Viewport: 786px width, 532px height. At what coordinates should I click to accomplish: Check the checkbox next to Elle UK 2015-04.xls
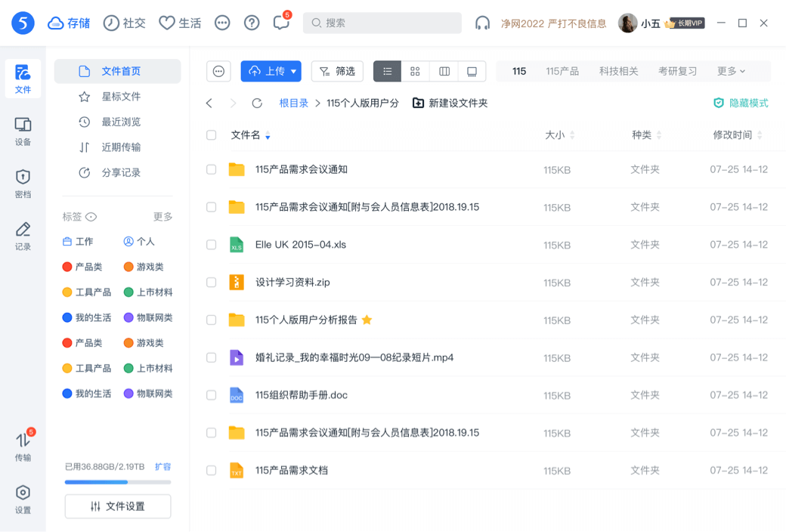[212, 245]
